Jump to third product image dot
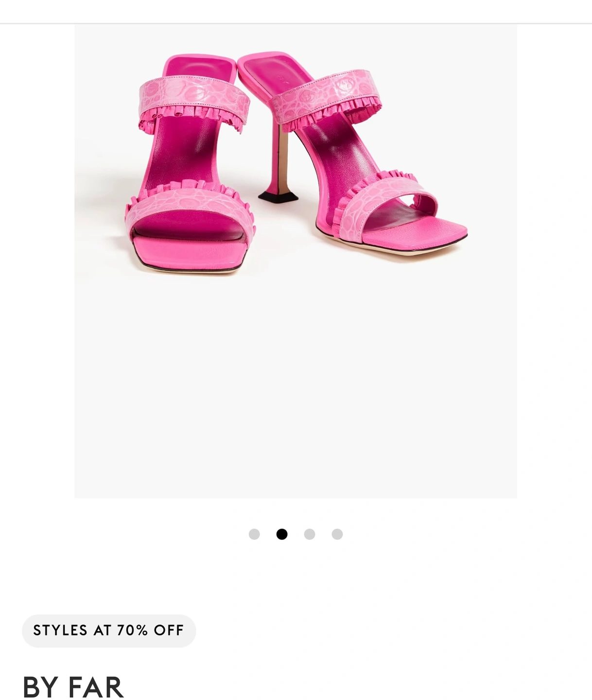Image resolution: width=592 pixels, height=700 pixels. 309,534
